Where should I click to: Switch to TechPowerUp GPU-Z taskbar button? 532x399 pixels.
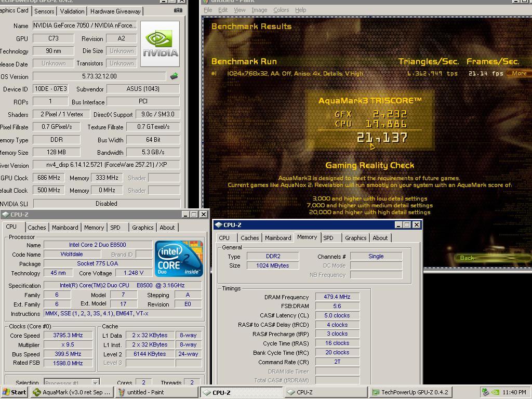pos(410,392)
